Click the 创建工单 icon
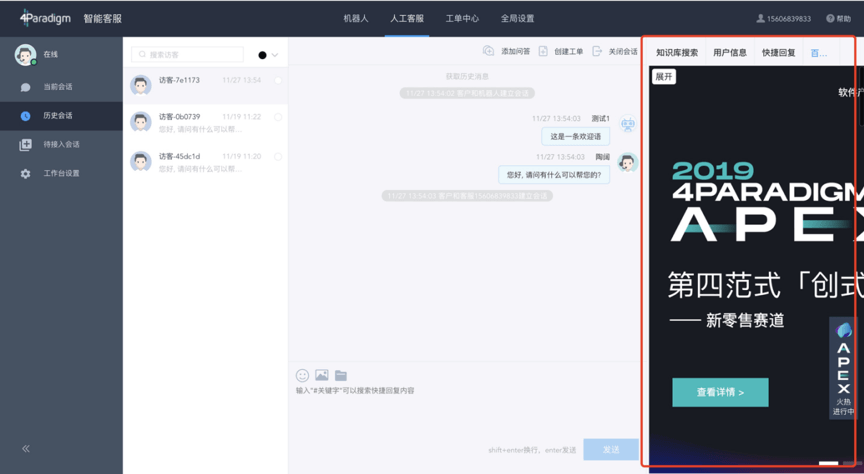The image size is (864, 474). tap(543, 51)
